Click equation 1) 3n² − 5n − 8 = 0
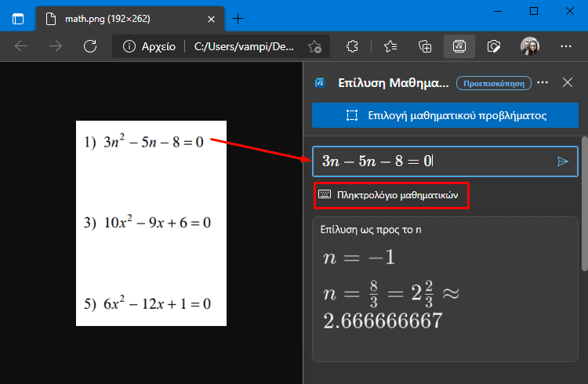 coord(143,142)
